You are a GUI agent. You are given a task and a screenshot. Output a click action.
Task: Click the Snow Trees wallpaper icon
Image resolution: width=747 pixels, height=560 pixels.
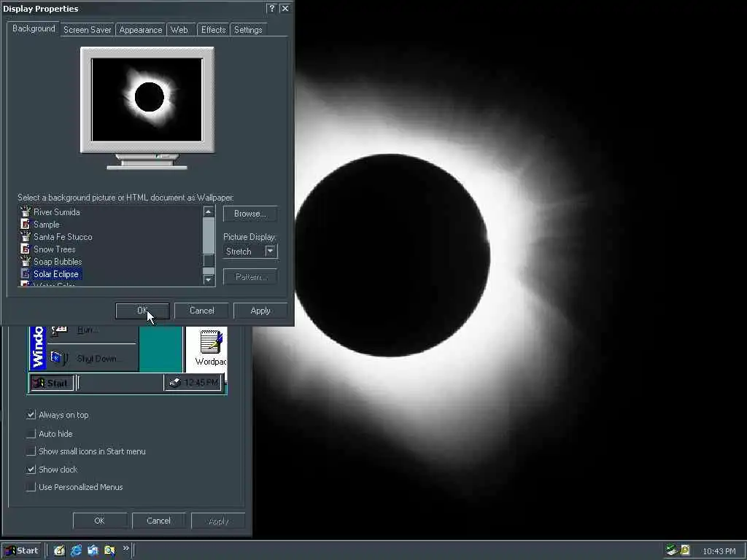pyautogui.click(x=26, y=249)
